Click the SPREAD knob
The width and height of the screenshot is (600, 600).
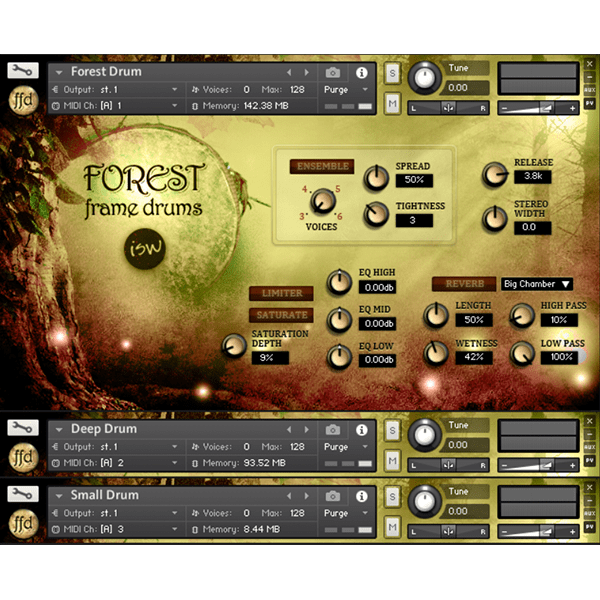376,179
